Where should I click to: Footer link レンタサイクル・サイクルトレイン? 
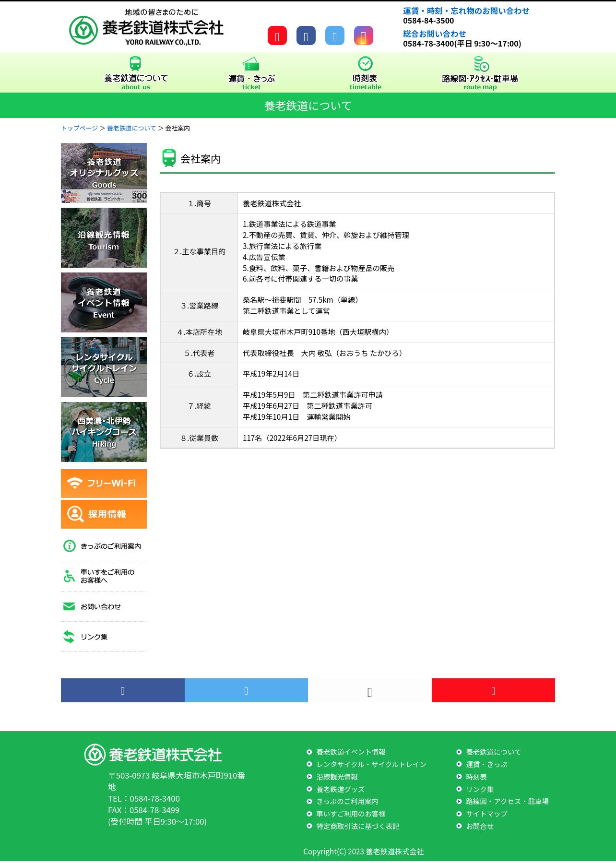pos(371,765)
